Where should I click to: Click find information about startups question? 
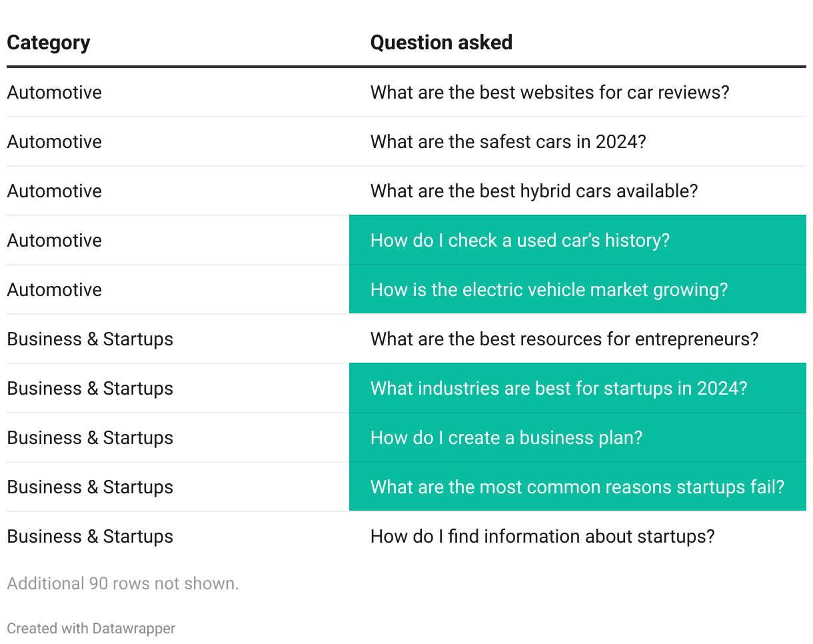click(x=542, y=536)
